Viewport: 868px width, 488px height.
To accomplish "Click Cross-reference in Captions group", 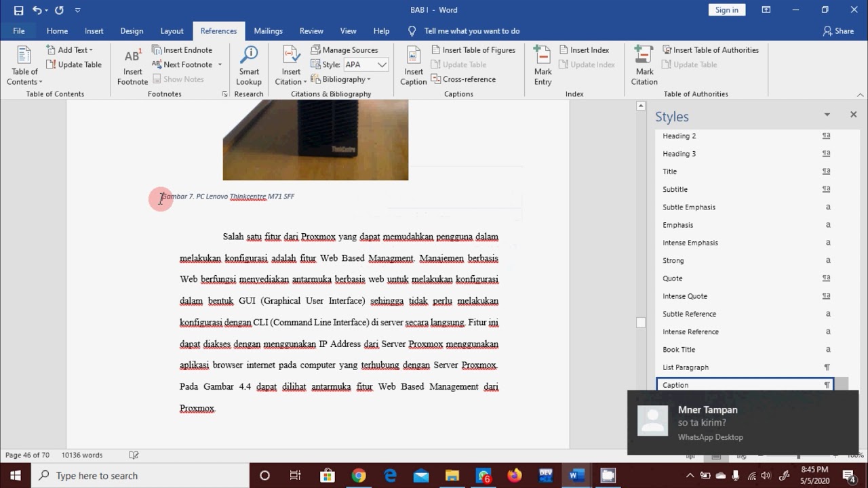I will point(463,79).
